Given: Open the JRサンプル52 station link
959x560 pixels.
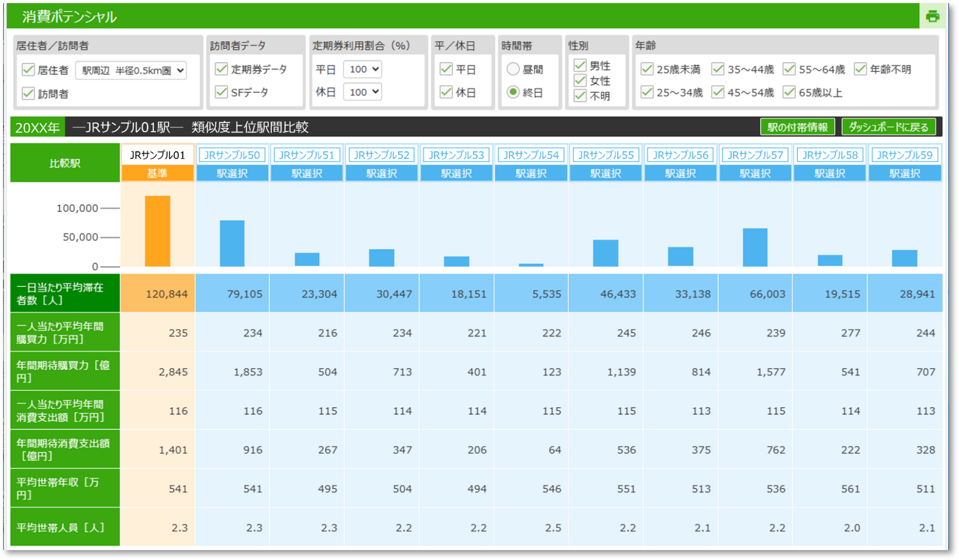Looking at the screenshot, I should 381,155.
